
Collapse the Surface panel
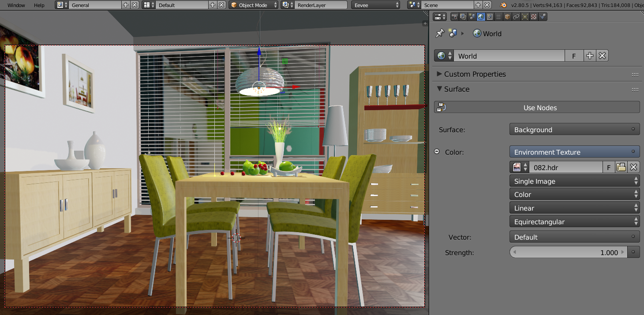(x=457, y=89)
